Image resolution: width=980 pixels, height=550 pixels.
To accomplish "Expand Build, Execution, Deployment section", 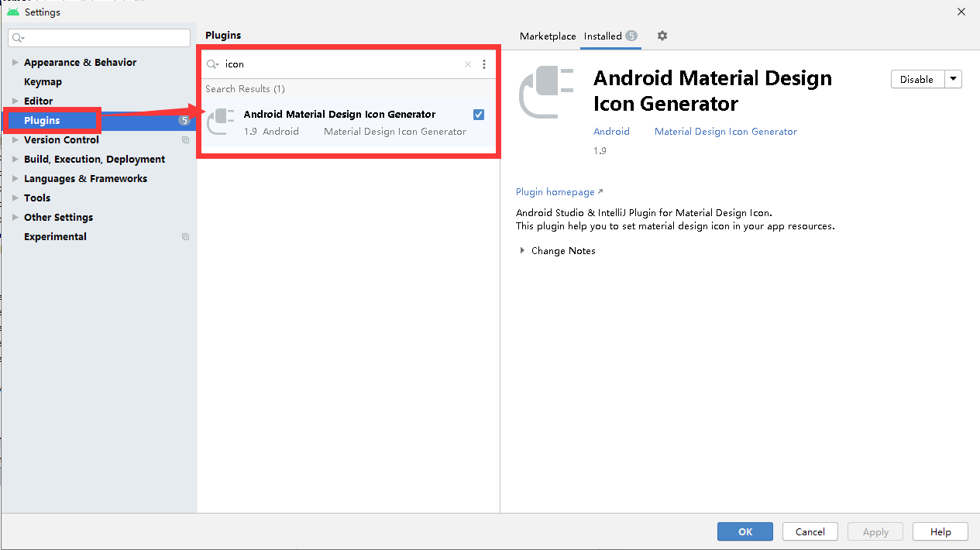I will pos(15,160).
